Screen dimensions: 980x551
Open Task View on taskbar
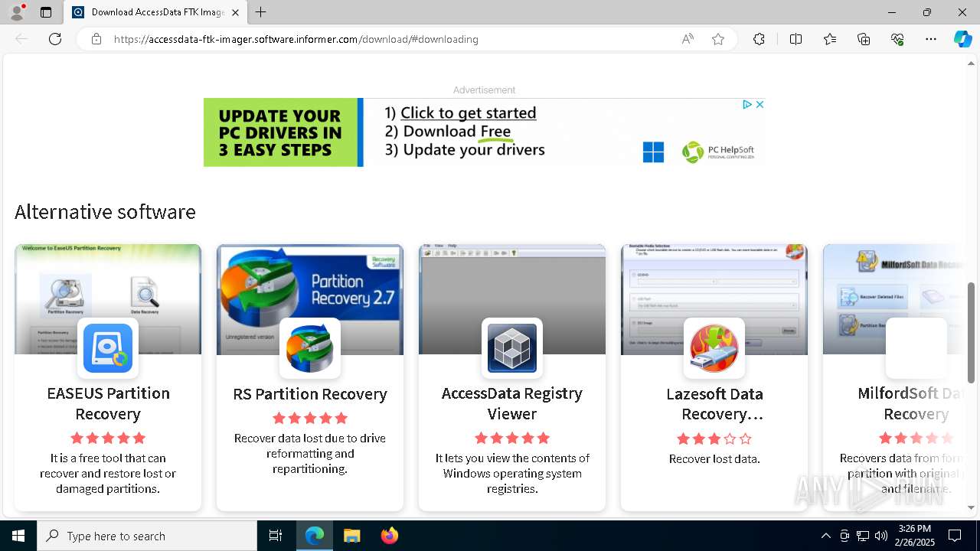[x=276, y=536]
